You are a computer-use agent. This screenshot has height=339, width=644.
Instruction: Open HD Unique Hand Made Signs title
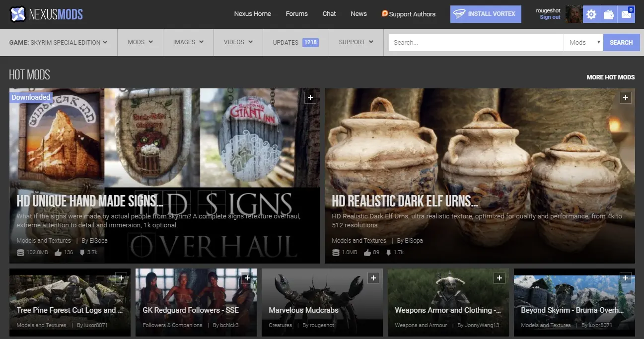point(90,201)
